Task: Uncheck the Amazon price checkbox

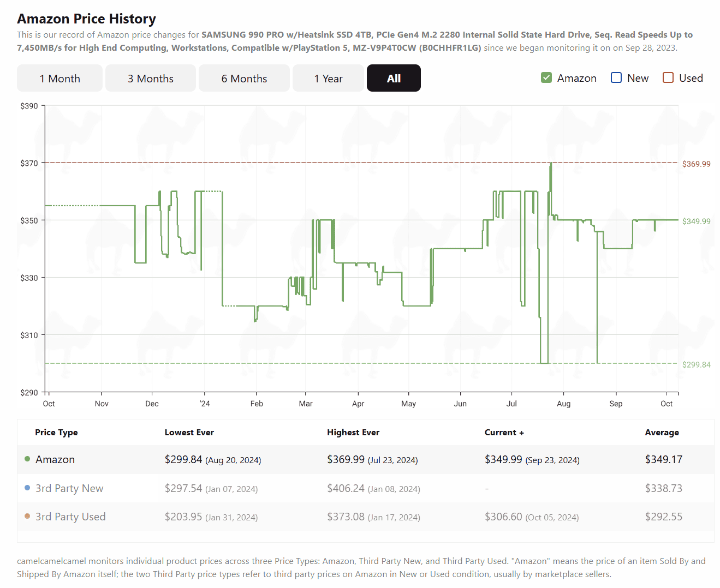Action: click(546, 77)
